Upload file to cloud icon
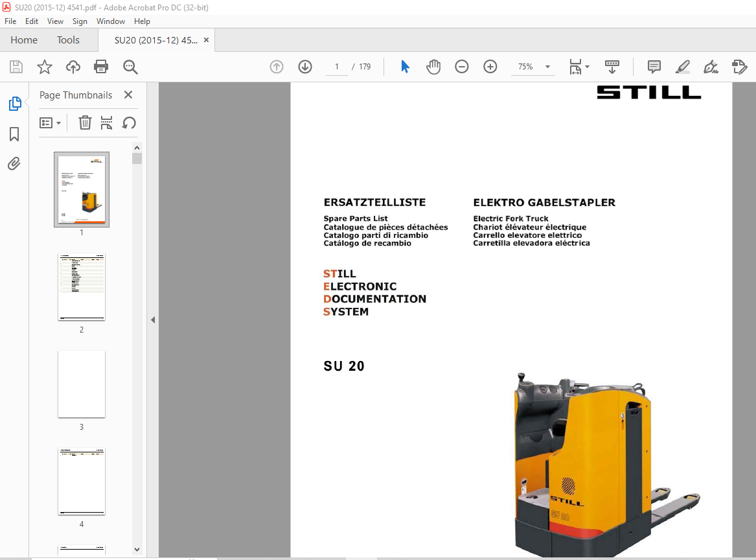The image size is (756, 560). 73,67
